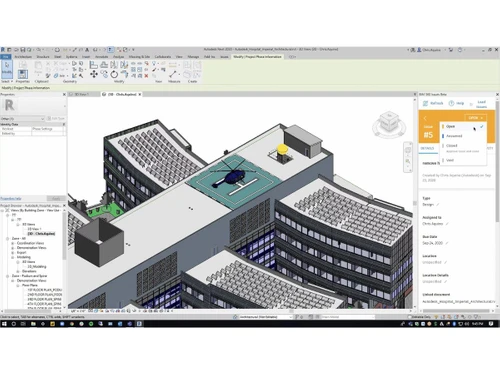Select the Void status option
This screenshot has height=375, width=500.
[462, 160]
